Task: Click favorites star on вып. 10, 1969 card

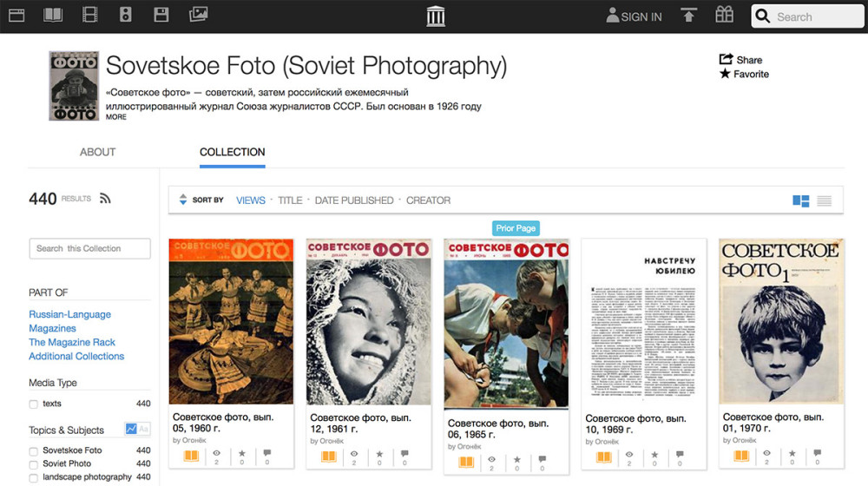Action: tap(654, 454)
